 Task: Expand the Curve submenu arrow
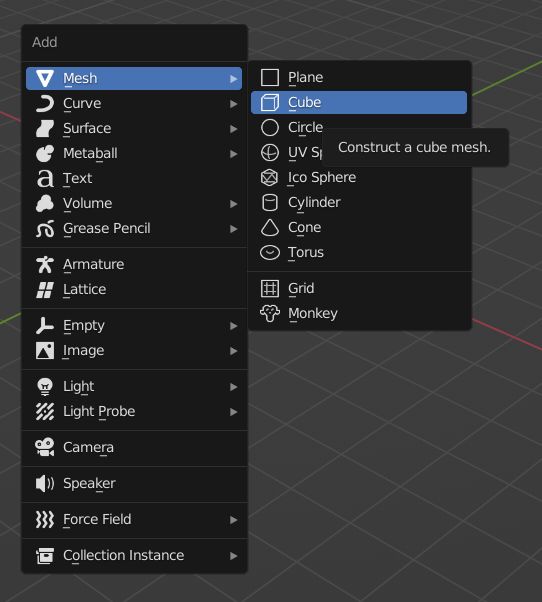[233, 104]
